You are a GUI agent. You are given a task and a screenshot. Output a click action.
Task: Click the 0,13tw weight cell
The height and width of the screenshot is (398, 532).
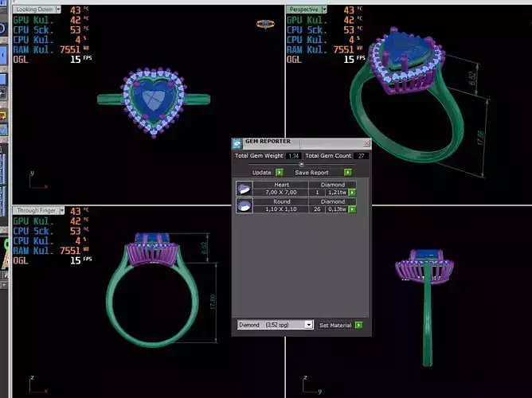[x=337, y=209]
